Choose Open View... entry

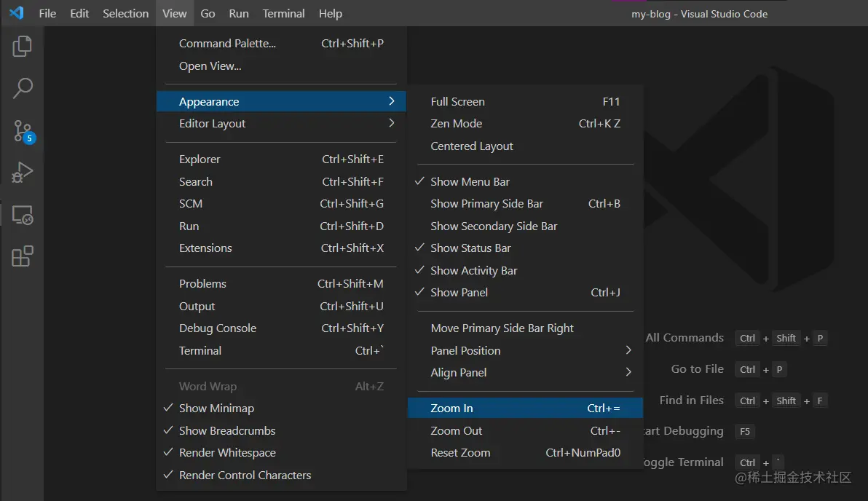click(x=281, y=66)
